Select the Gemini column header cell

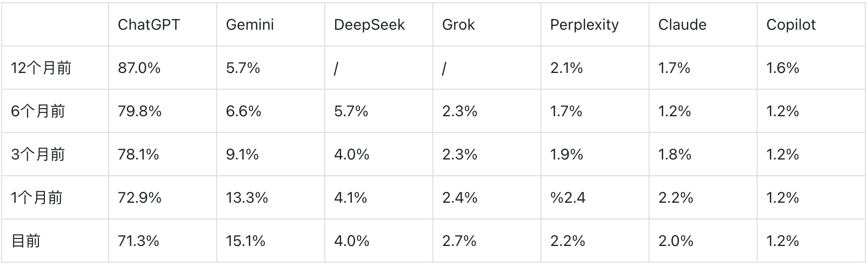[x=250, y=25]
